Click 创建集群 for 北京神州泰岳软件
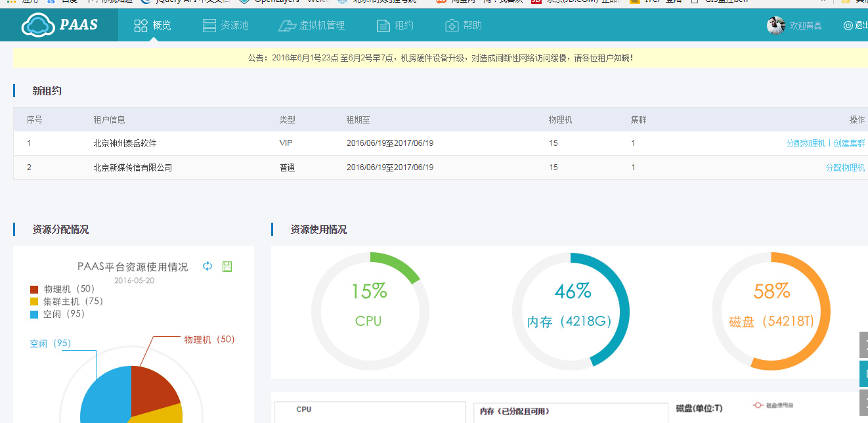Screen dimensions: 868x423 849,143
